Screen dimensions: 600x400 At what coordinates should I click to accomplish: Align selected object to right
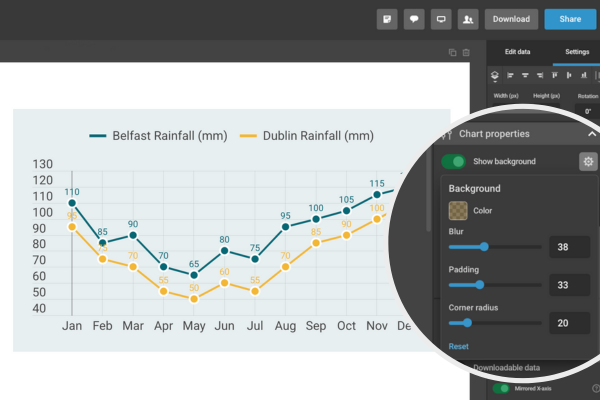point(540,75)
